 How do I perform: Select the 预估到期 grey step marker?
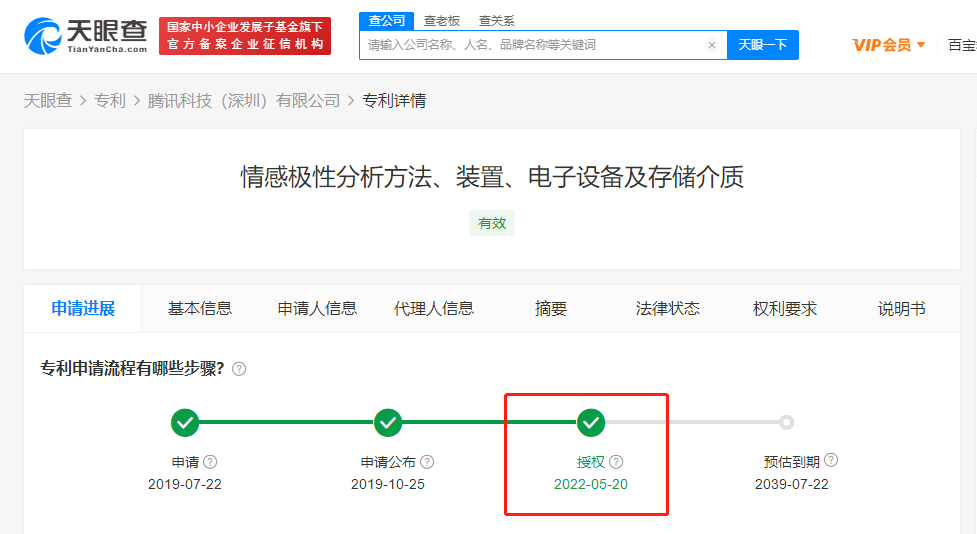point(786,422)
